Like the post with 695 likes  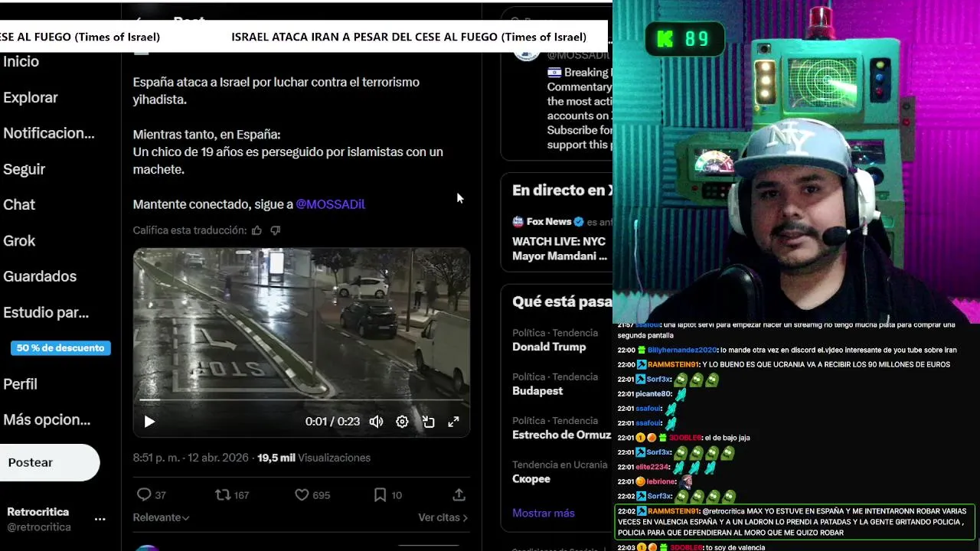312,495
